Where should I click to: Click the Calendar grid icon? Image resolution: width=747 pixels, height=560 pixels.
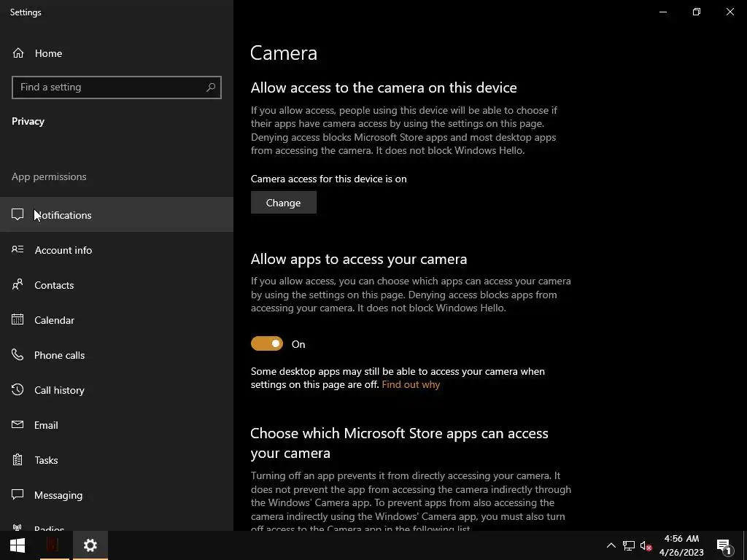(x=18, y=319)
